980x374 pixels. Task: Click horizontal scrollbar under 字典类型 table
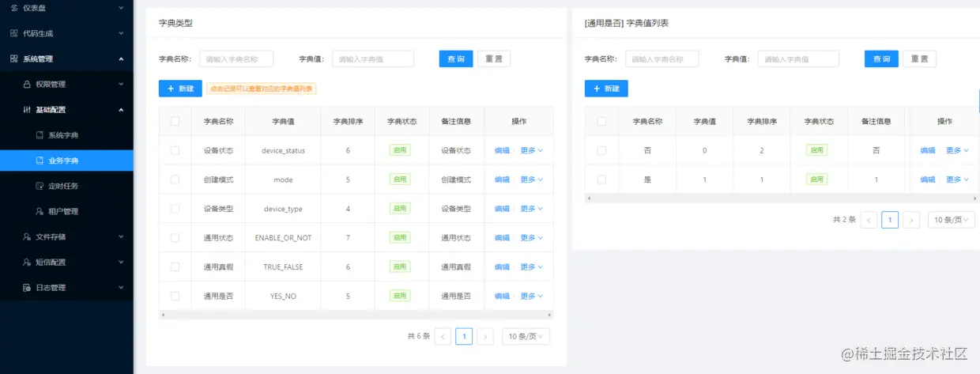356,315
